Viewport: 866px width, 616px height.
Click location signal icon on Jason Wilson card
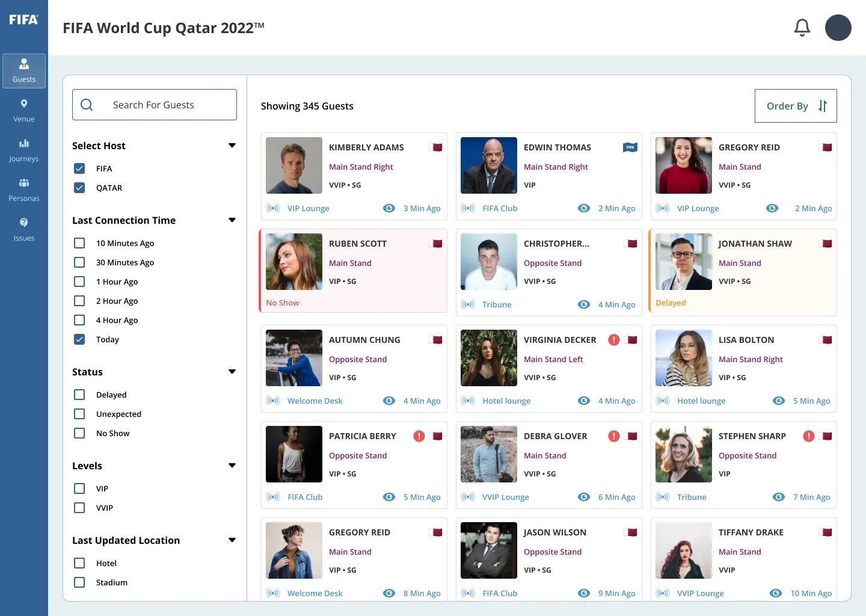[x=468, y=593]
